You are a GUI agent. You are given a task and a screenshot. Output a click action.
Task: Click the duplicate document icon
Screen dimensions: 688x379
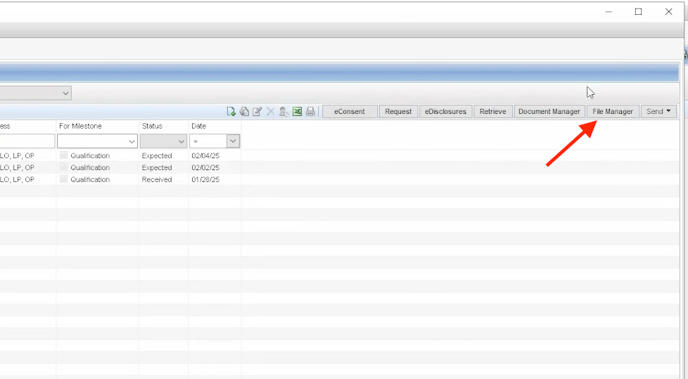coord(244,111)
